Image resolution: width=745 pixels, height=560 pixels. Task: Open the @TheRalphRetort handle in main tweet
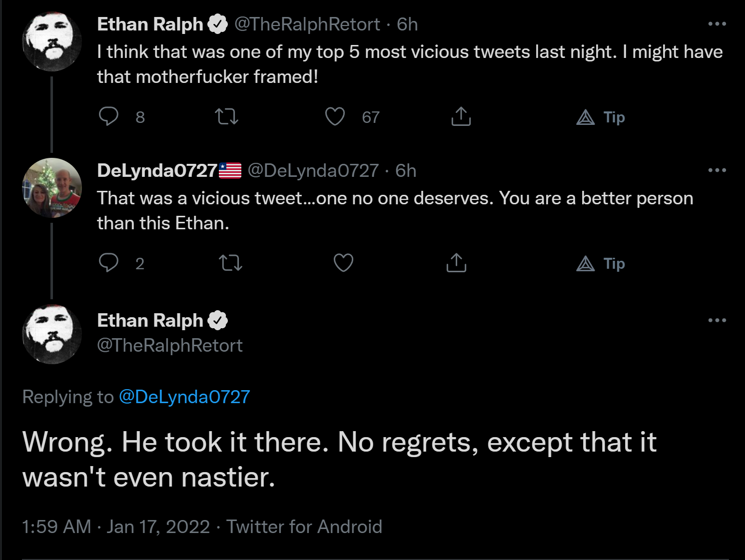tap(170, 346)
